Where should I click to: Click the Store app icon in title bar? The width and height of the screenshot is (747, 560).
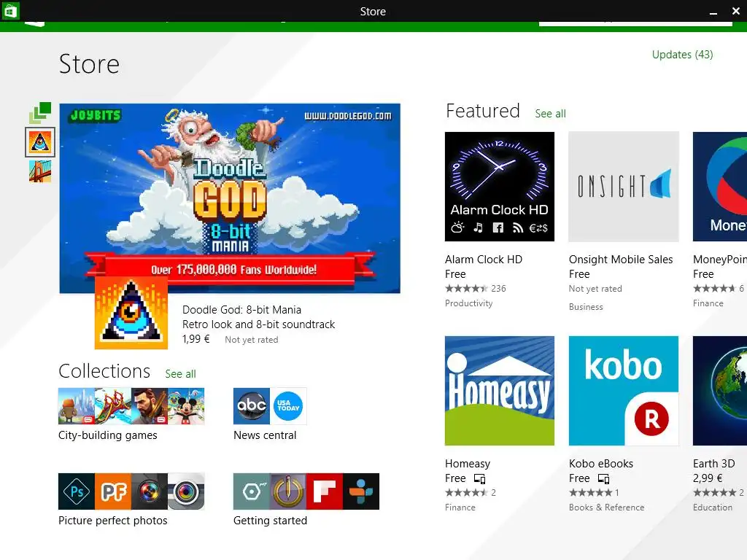coord(10,10)
